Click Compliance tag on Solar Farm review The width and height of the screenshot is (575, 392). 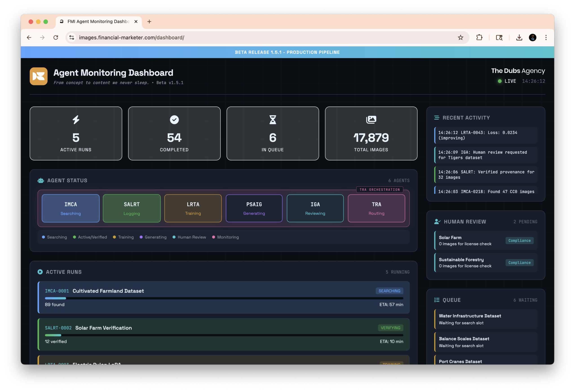click(519, 240)
